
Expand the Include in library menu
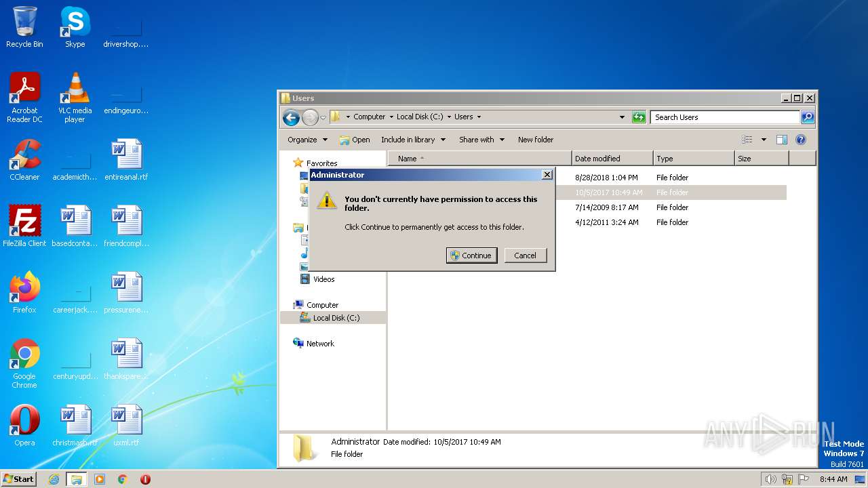[413, 140]
